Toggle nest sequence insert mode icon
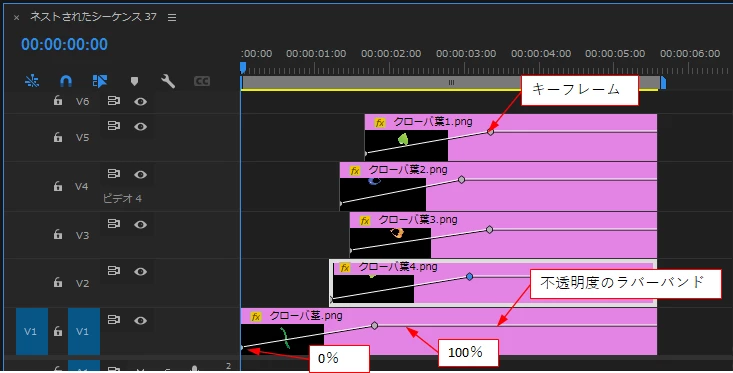 pos(32,81)
